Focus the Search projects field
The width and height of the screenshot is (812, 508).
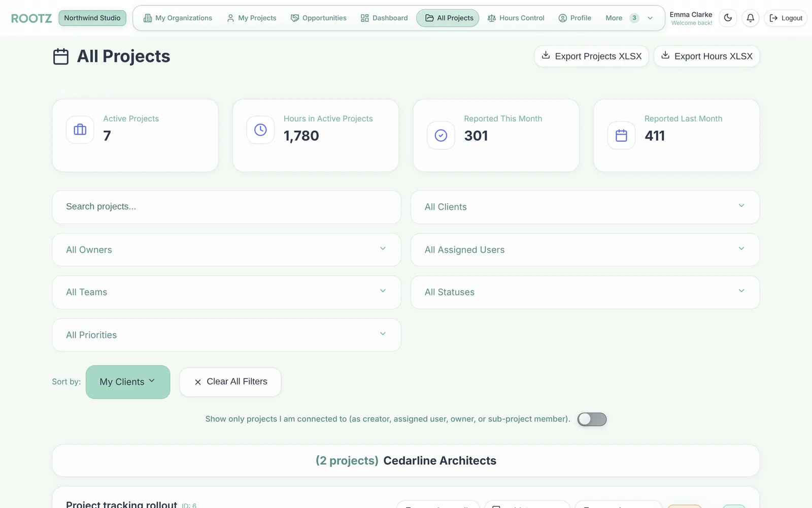click(x=226, y=207)
